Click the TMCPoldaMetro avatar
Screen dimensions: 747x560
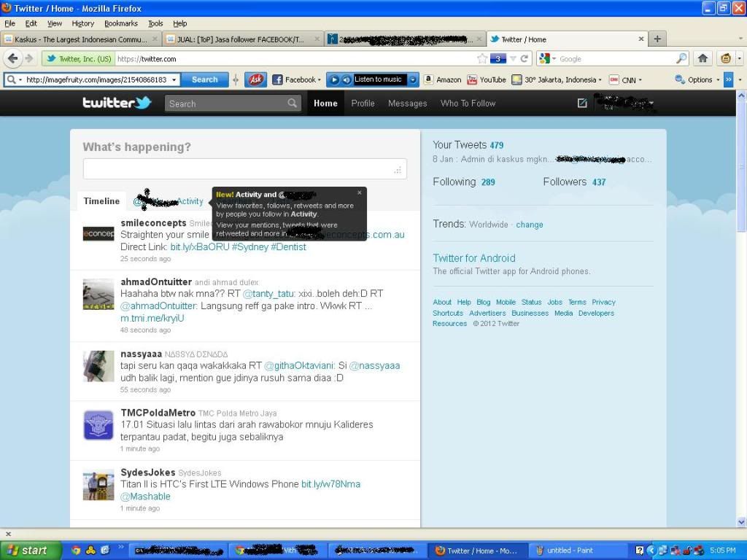(x=98, y=425)
